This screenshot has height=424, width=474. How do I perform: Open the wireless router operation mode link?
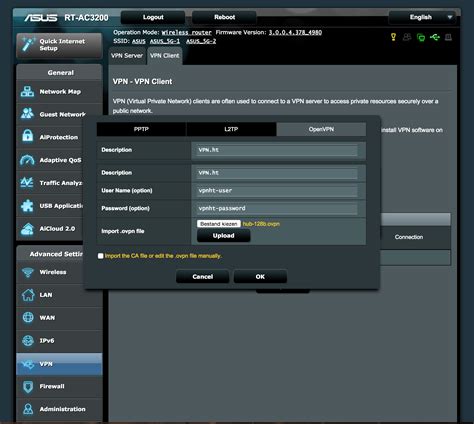pos(186,33)
